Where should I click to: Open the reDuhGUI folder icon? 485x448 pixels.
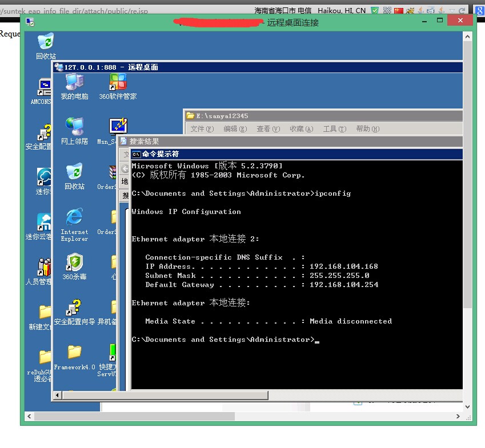click(45, 357)
